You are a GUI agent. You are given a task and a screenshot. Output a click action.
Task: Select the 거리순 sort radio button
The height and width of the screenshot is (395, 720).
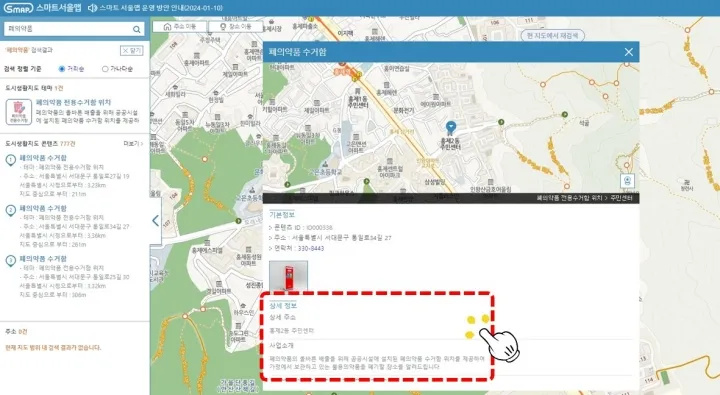pos(62,69)
